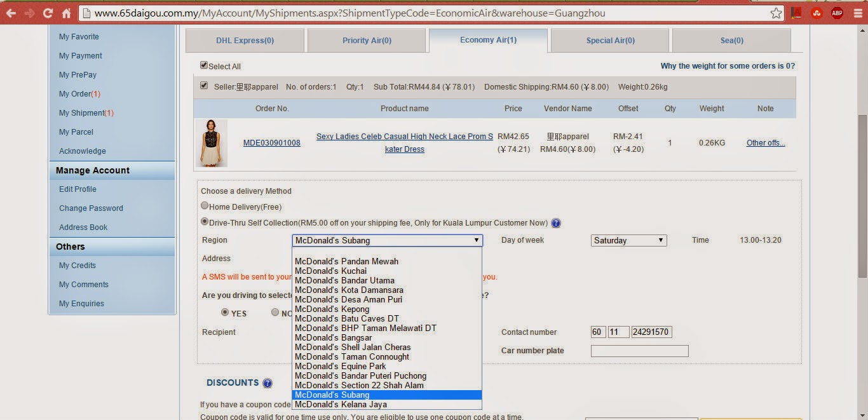Choose YES for driving to collection point

[225, 313]
